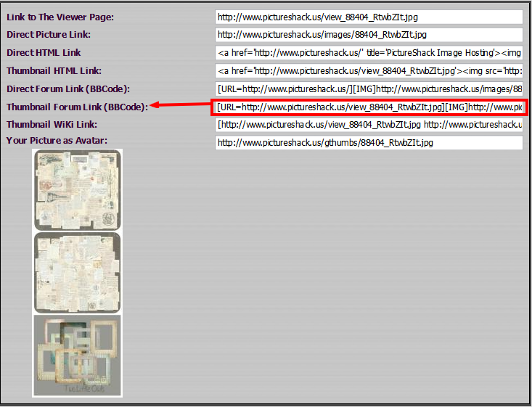Click the Thumbnail Forum Link BBCode field

tap(370, 107)
